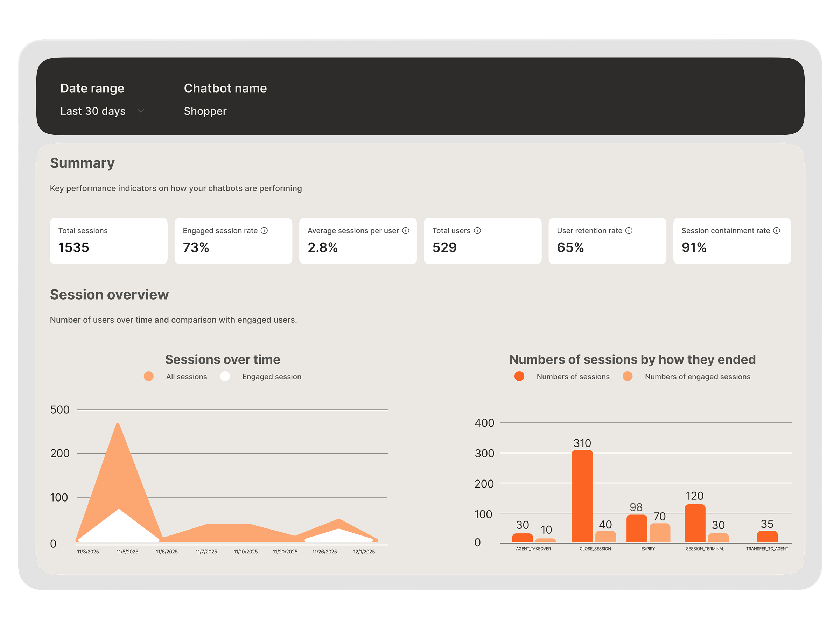The width and height of the screenshot is (840, 630).
Task: Click the EXPIRY engaged bar labeled 70
Action: pos(660,532)
